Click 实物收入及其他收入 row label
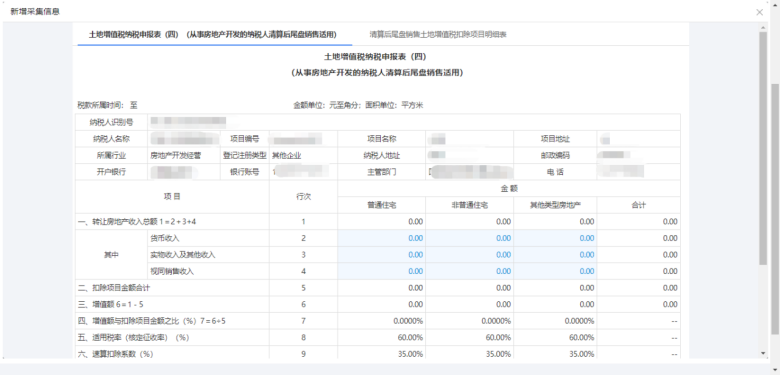Screen dimensions: 780x376 (x=183, y=255)
